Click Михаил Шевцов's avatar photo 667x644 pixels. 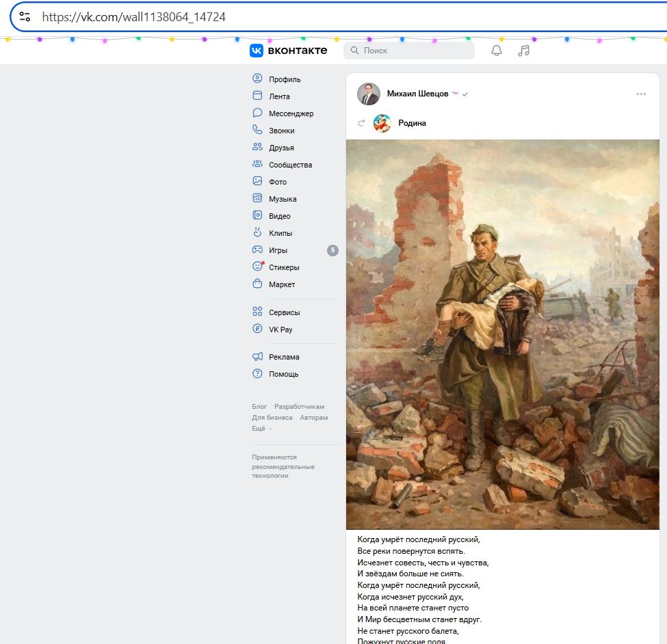[368, 94]
